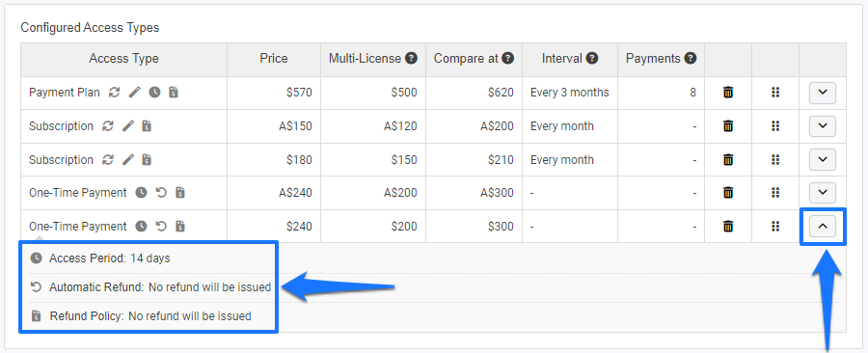Click the refund policy document icon in Payment Plan row
The image size is (868, 353).
[174, 93]
